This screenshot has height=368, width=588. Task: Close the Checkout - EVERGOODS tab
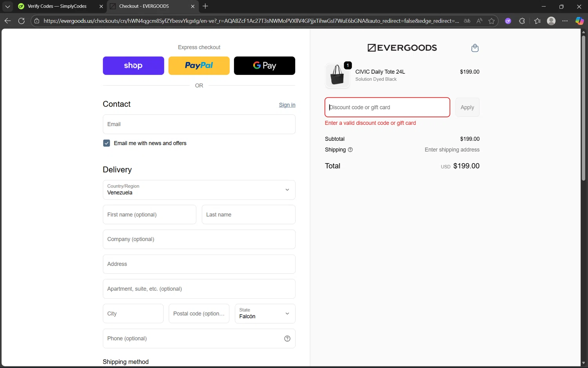[x=192, y=6]
